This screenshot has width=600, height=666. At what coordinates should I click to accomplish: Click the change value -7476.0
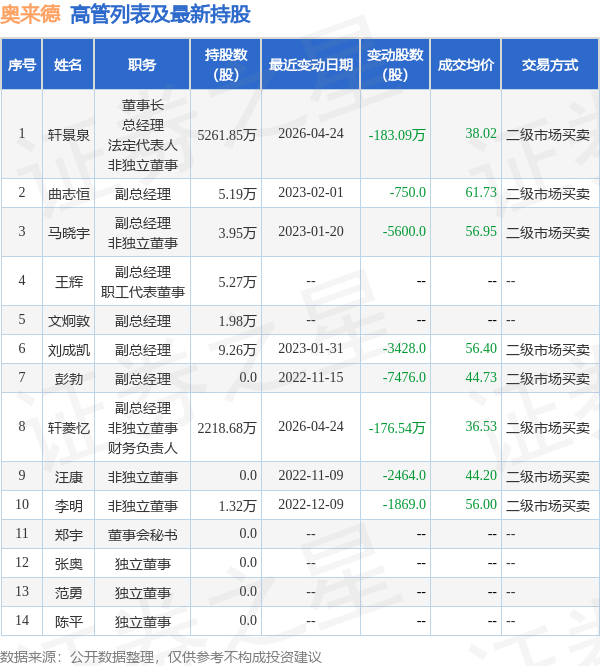[x=404, y=377]
